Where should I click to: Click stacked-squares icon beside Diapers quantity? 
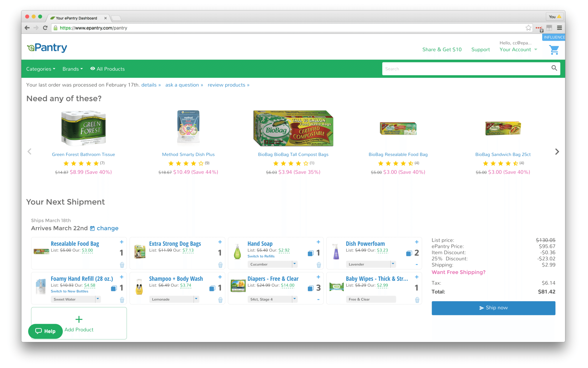pos(311,289)
